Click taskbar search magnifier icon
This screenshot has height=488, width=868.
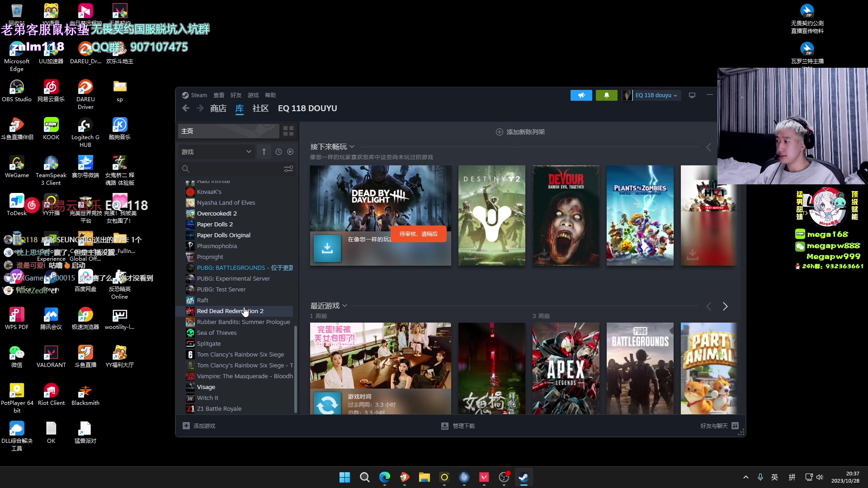(x=365, y=477)
